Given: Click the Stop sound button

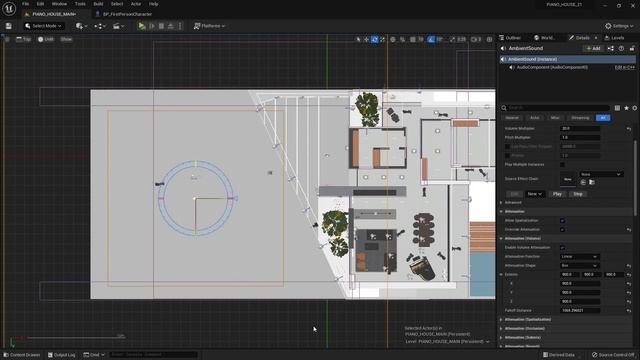Looking at the screenshot, I should click(578, 194).
